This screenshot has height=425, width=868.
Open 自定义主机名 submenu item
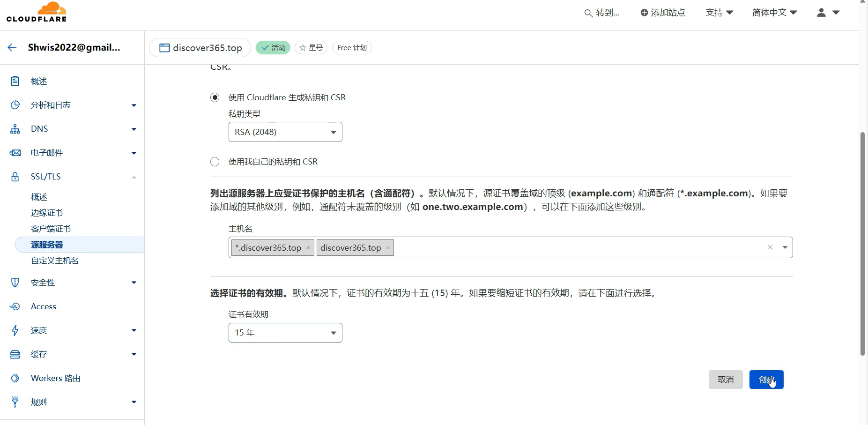click(55, 261)
